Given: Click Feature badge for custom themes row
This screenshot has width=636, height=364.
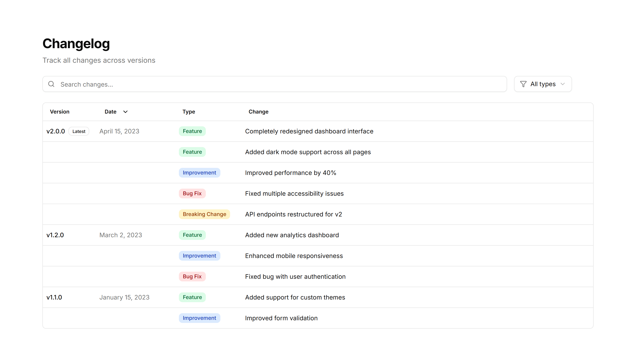Looking at the screenshot, I should pos(192,297).
